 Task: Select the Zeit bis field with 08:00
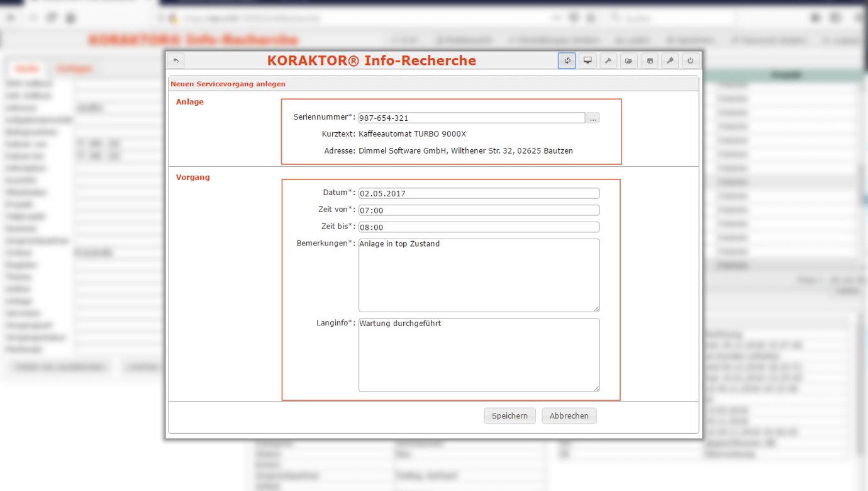(x=479, y=227)
